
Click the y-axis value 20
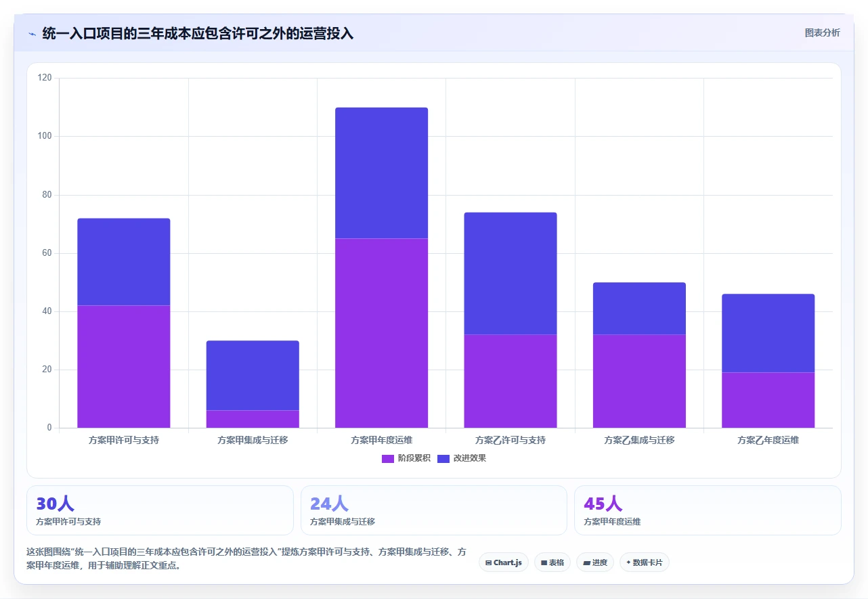click(47, 370)
